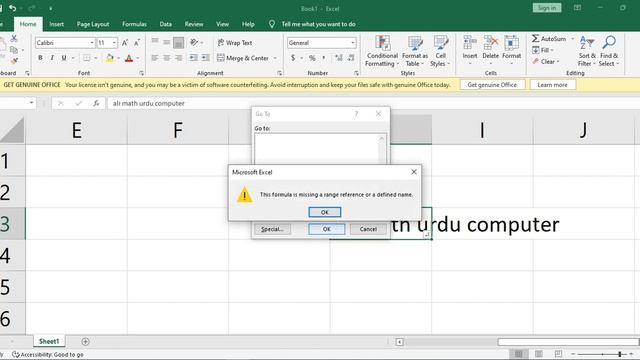Open the Page Layout ribbon tab
The width and height of the screenshot is (640, 360).
(x=93, y=24)
